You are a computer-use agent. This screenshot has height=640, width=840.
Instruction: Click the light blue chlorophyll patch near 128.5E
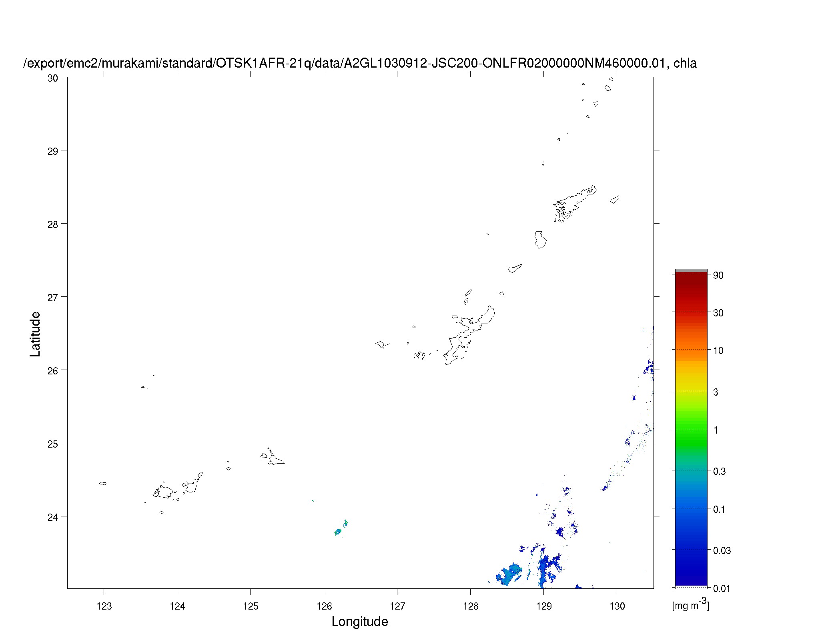tap(509, 575)
